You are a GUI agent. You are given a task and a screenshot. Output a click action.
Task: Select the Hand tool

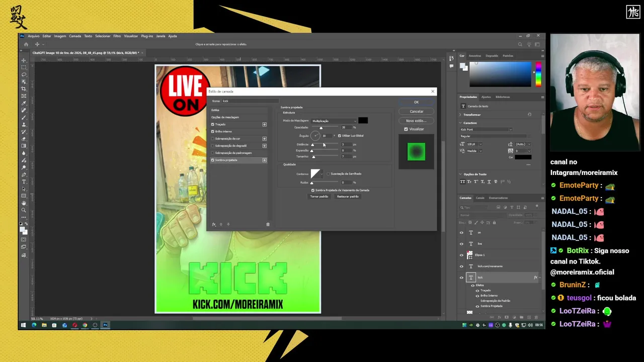24,203
